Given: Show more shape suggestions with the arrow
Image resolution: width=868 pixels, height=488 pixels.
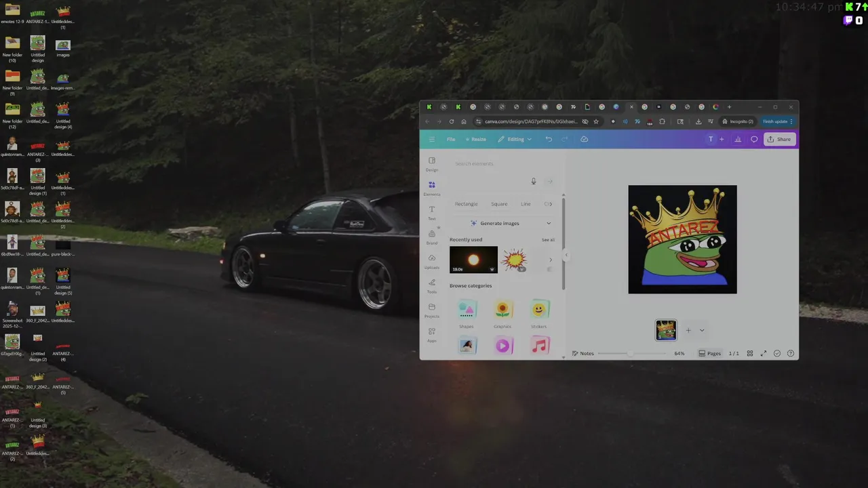Looking at the screenshot, I should 550,204.
